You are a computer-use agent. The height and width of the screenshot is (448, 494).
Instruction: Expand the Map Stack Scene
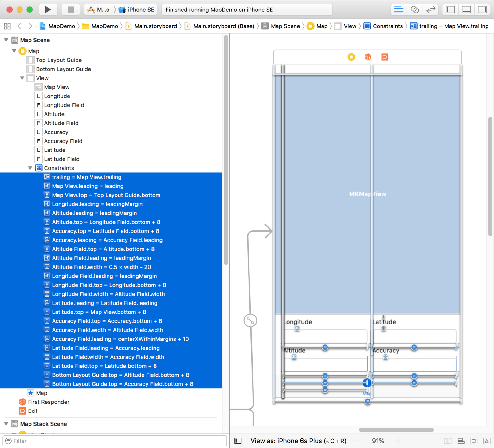(x=6, y=424)
